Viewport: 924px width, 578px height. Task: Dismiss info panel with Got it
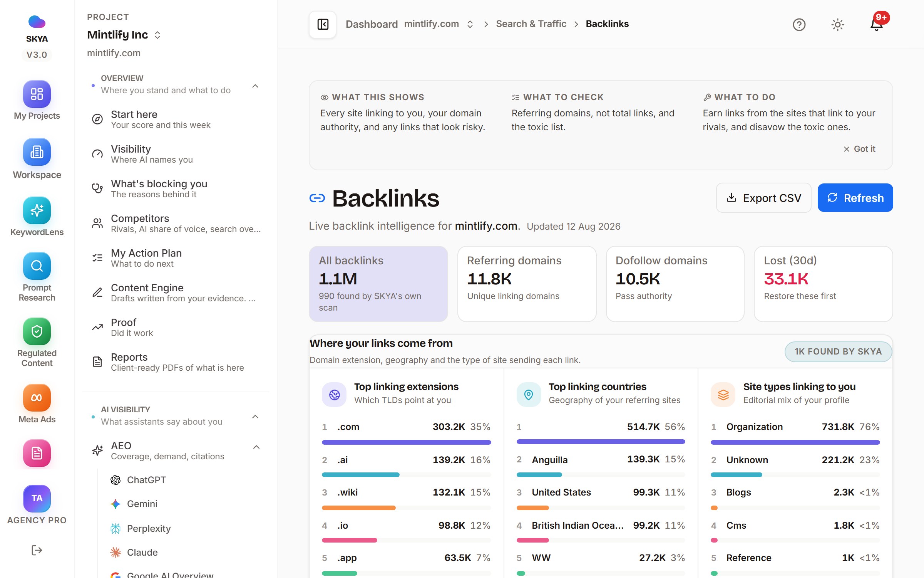(x=859, y=149)
